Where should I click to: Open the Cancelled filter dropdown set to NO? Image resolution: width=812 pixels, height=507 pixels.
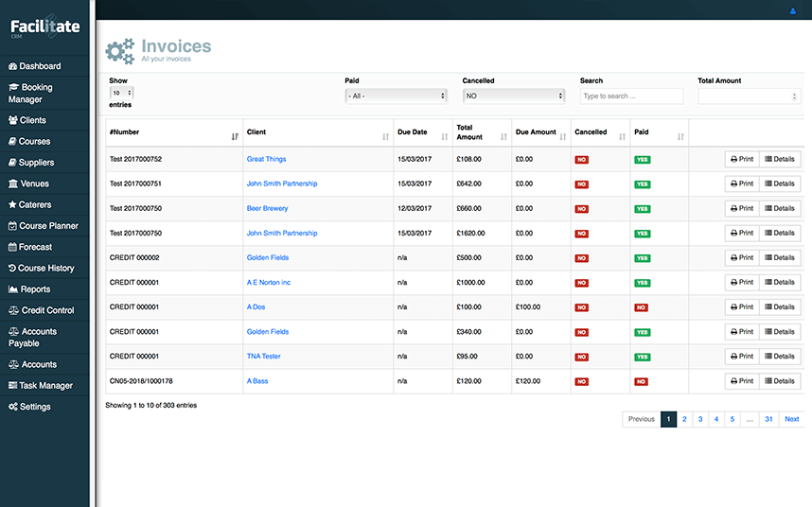[x=513, y=96]
